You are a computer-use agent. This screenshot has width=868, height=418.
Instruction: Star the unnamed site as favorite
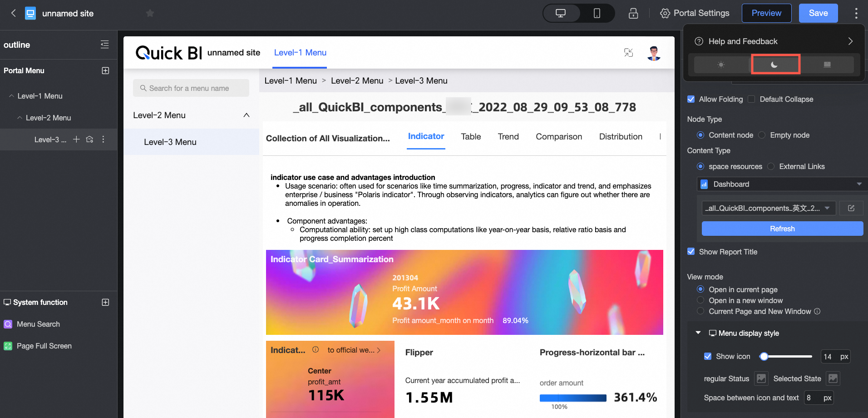(150, 13)
